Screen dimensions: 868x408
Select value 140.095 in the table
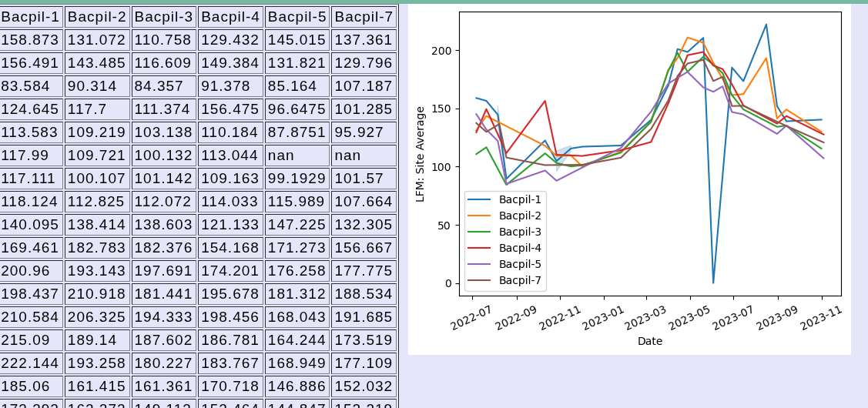point(32,225)
